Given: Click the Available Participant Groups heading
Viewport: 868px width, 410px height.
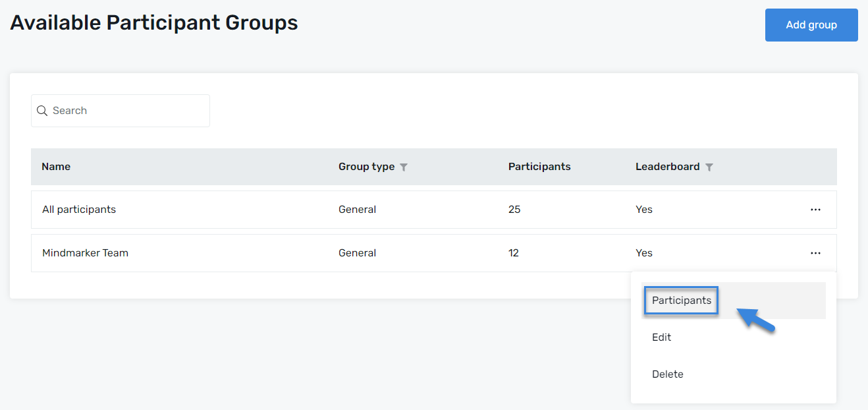Looking at the screenshot, I should pos(154,22).
